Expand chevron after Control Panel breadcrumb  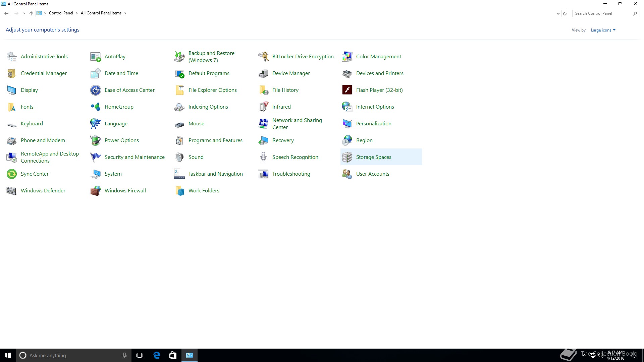pyautogui.click(x=77, y=13)
